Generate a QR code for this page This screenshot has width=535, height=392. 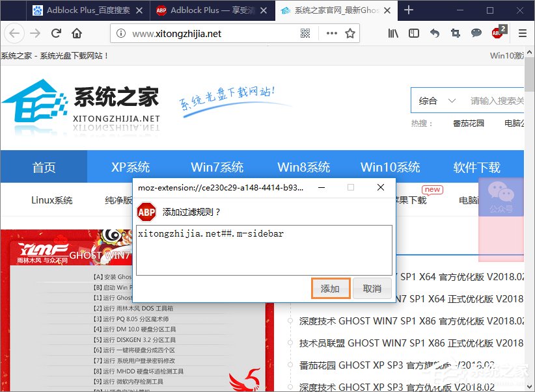point(304,33)
